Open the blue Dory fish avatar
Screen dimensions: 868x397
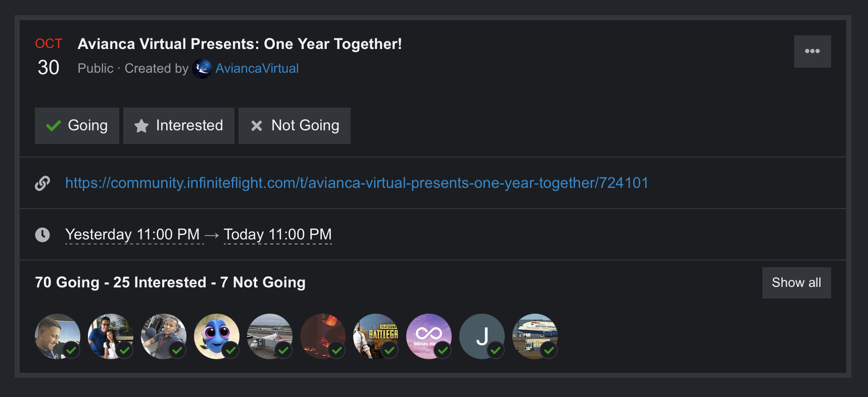point(216,336)
